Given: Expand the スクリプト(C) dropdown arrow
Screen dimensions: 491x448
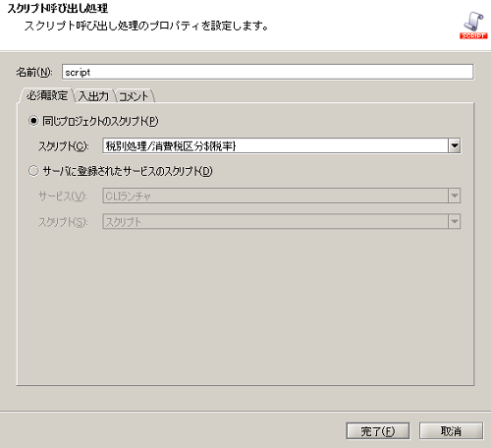Looking at the screenshot, I should [x=455, y=145].
